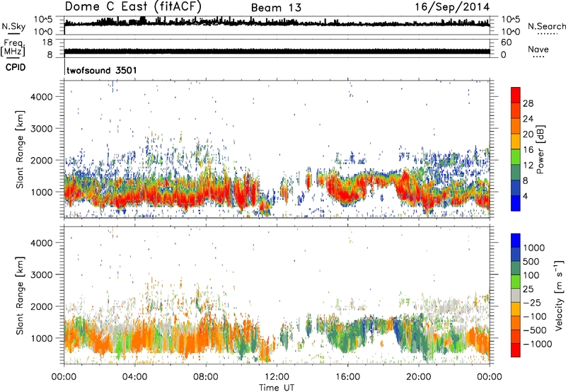The width and height of the screenshot is (566, 392).
Task: Click the '04:00' time axis tick label
Action: [135, 377]
